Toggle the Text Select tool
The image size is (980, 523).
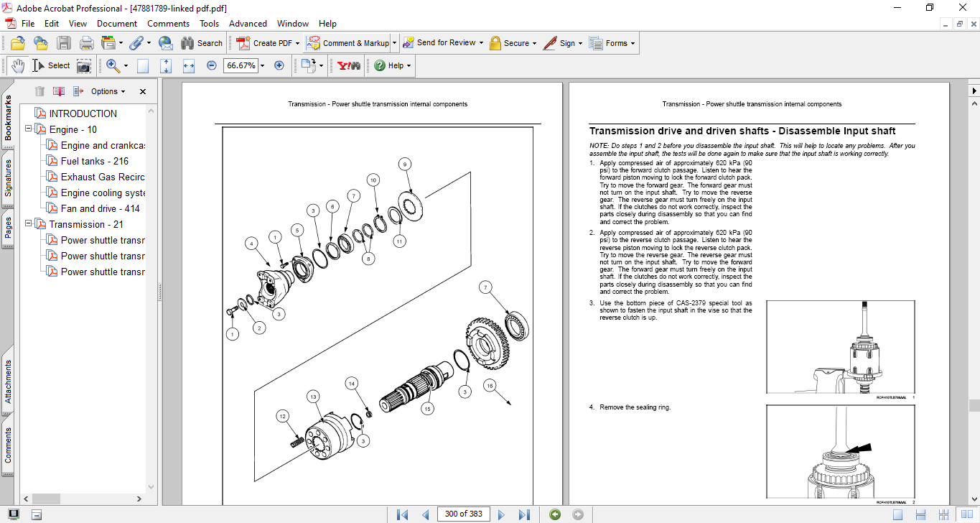52,65
